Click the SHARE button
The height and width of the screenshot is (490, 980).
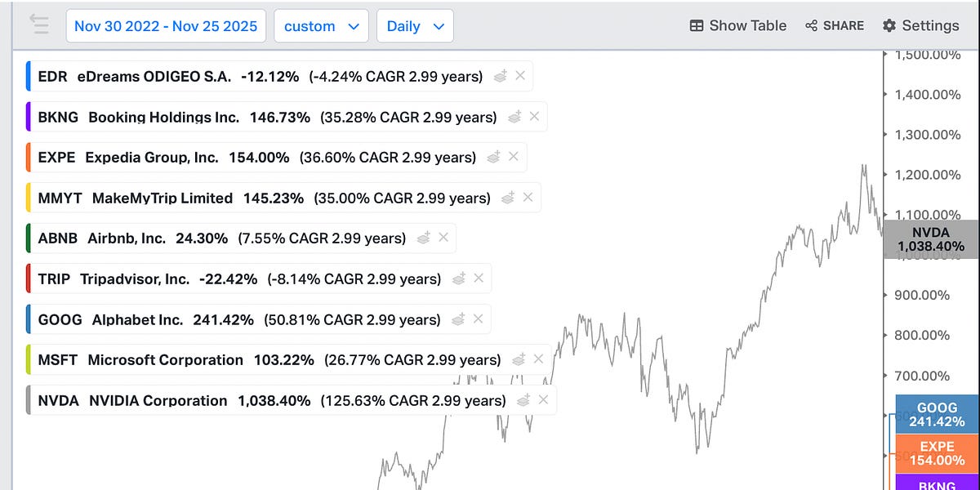pos(834,26)
